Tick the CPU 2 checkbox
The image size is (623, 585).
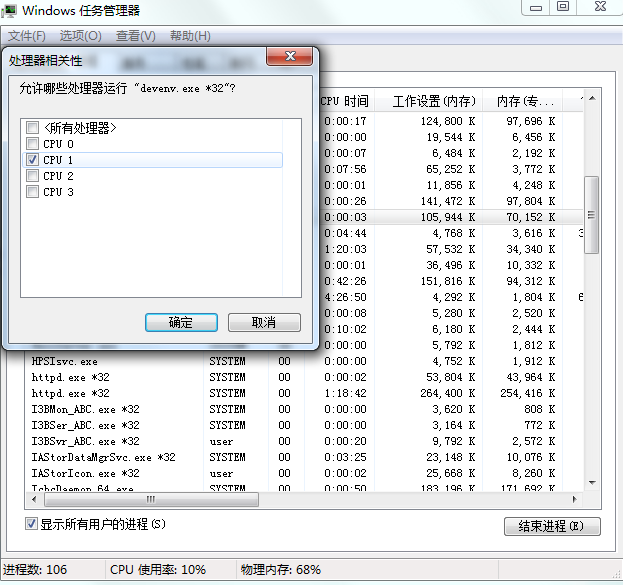[33, 176]
